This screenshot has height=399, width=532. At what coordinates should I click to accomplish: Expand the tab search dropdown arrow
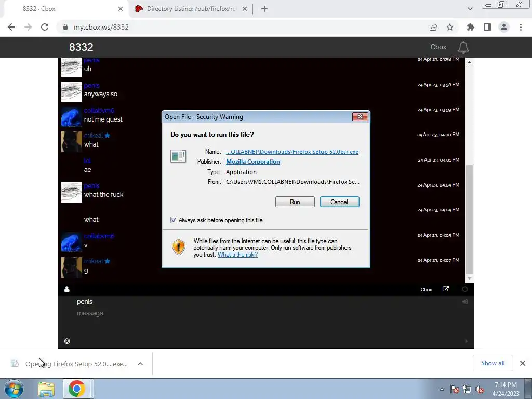pyautogui.click(x=470, y=9)
